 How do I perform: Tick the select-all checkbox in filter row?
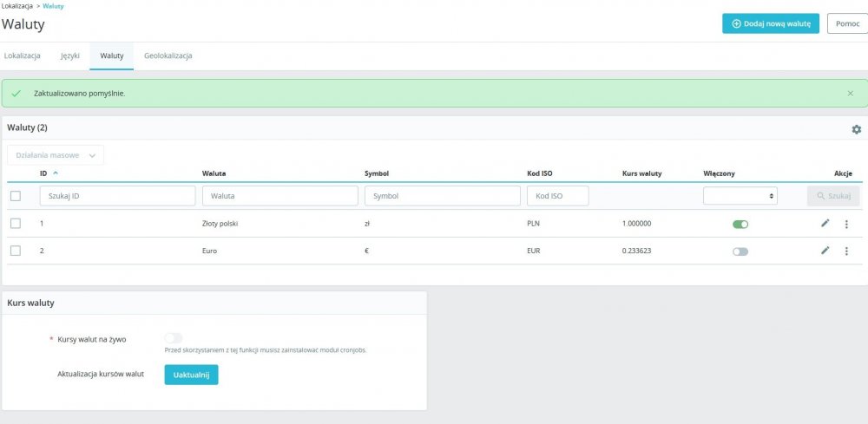pyautogui.click(x=16, y=196)
